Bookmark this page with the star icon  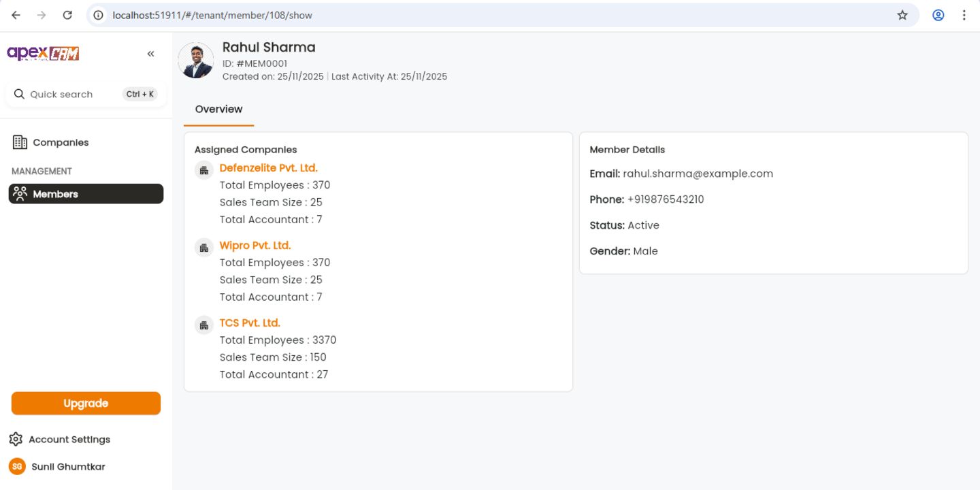pos(902,15)
